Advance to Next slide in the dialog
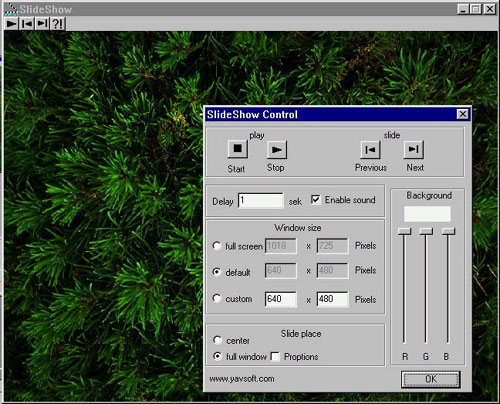 pos(414,149)
